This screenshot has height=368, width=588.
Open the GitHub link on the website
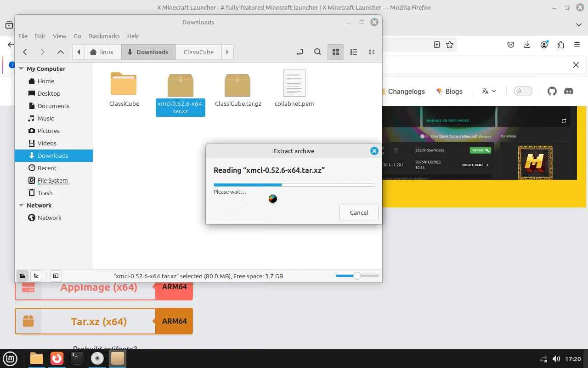552,91
